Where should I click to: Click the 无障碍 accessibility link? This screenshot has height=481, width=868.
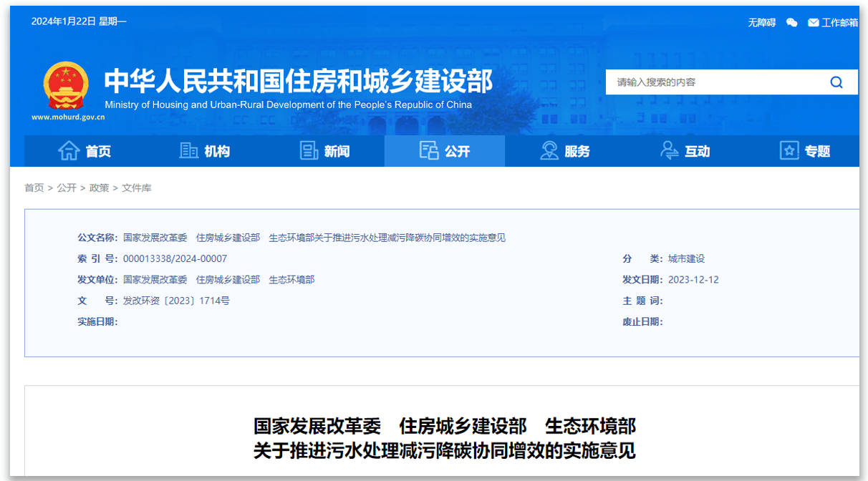[762, 22]
